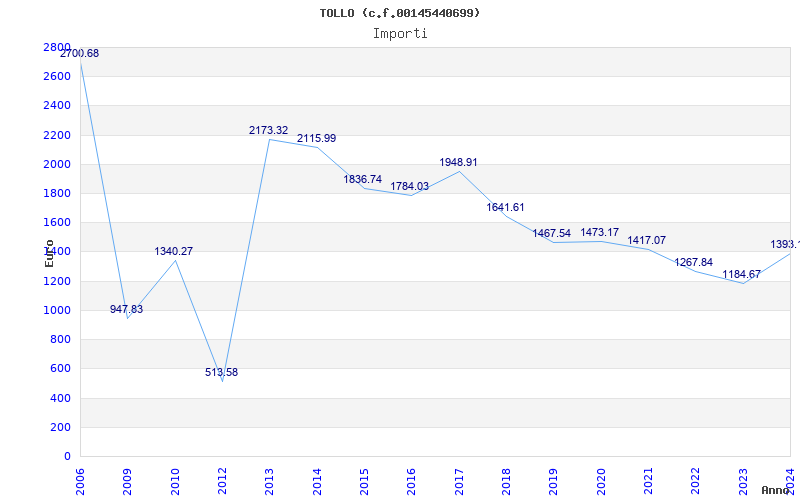Select the 2115.99 data label
This screenshot has width=800, height=500.
click(x=316, y=138)
